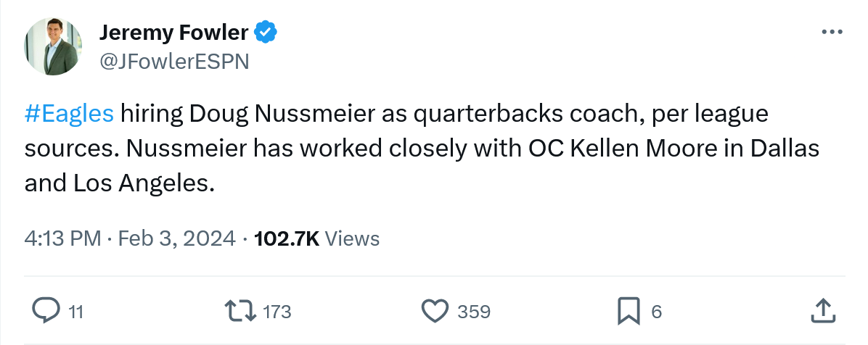Image resolution: width=868 pixels, height=345 pixels.
Task: Bookmark this tweet using the bookmark icon
Action: coord(629,311)
